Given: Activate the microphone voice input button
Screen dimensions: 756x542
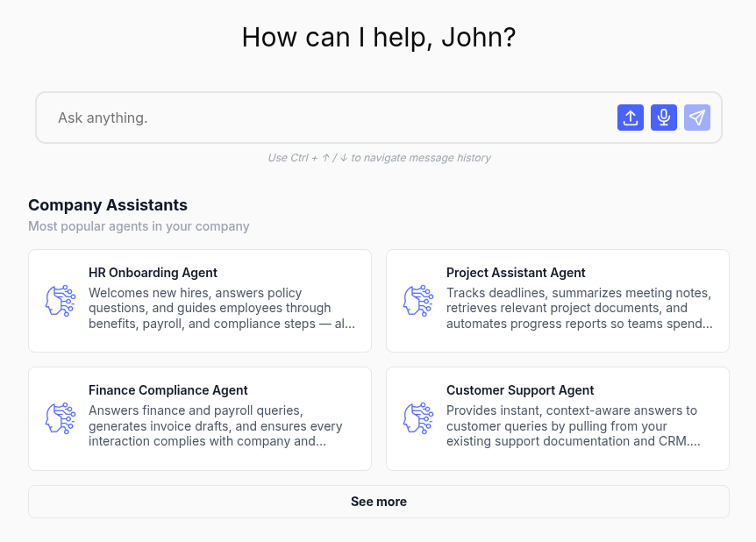Looking at the screenshot, I should click(x=664, y=118).
